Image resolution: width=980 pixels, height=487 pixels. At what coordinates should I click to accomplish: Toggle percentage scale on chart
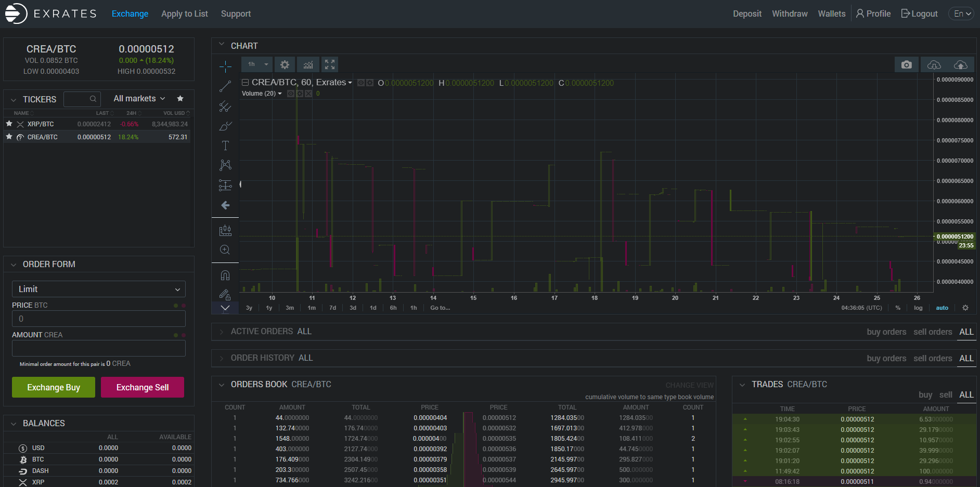(x=898, y=308)
